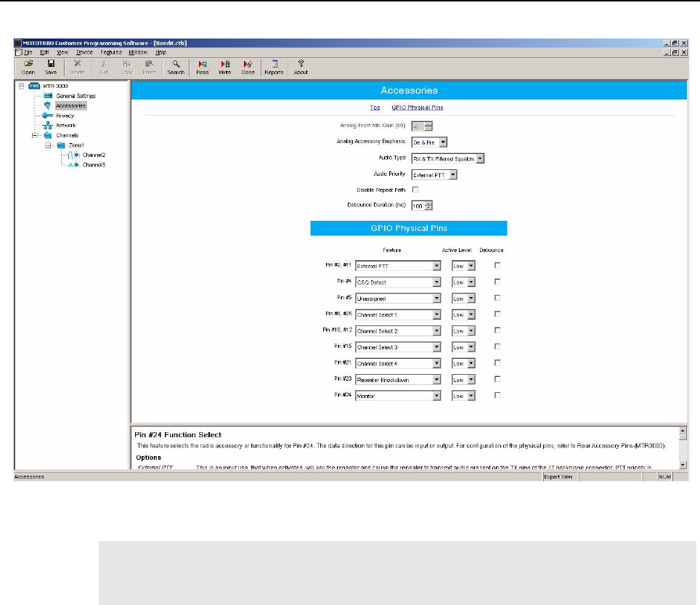Open Network in the tree
Screen dimensions: 700x605
pyautogui.click(x=66, y=125)
